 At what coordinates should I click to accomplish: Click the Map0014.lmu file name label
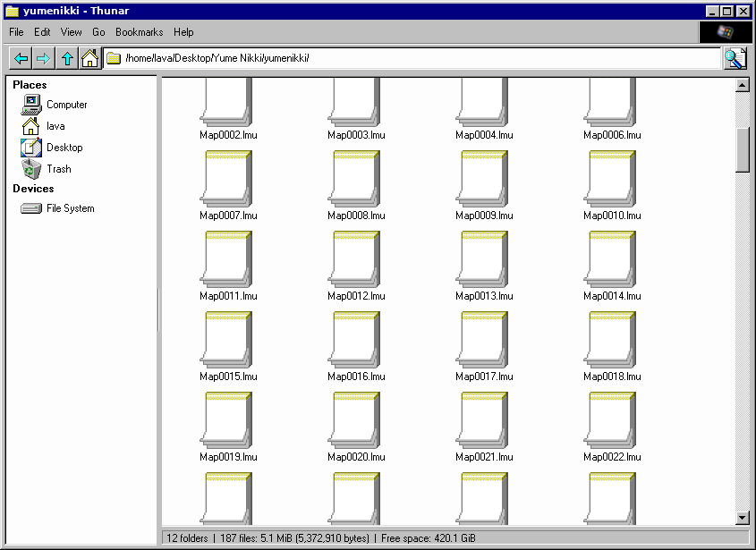point(612,296)
